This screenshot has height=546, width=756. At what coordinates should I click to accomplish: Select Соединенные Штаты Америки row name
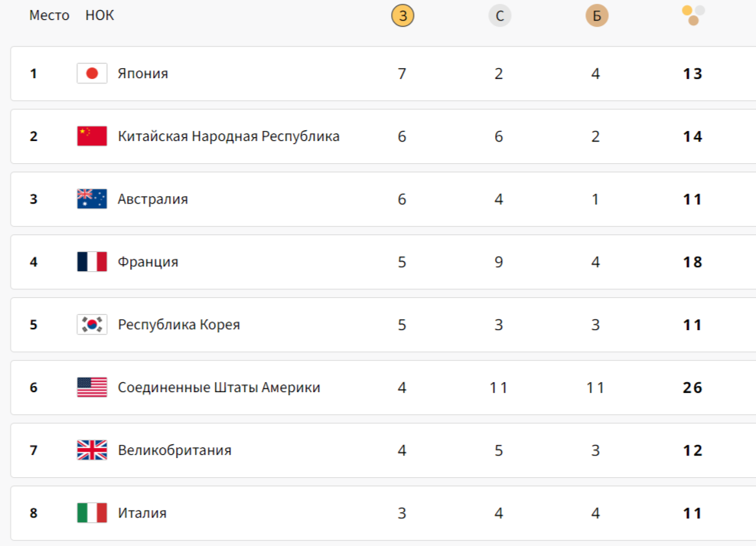(219, 387)
